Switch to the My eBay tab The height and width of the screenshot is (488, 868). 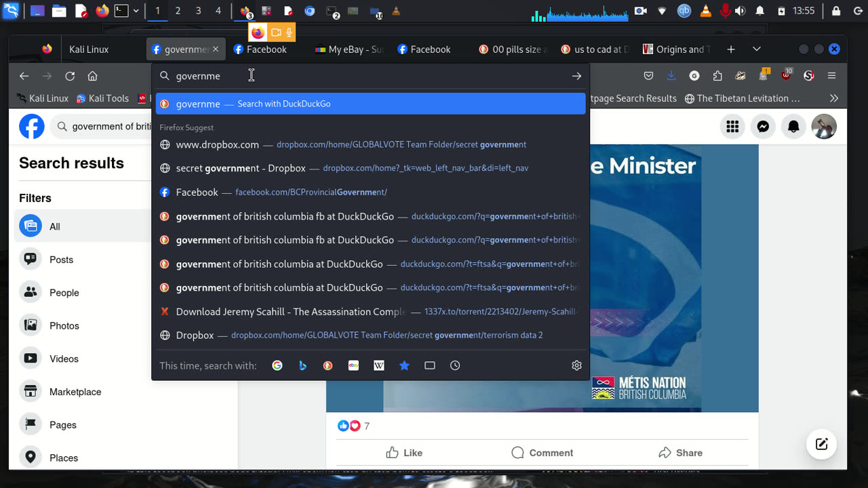(349, 49)
